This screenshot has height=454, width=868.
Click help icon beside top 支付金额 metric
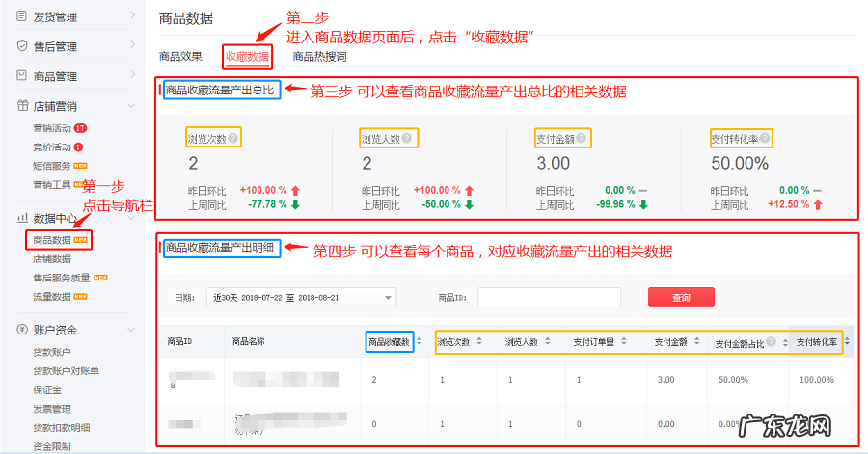coord(581,138)
